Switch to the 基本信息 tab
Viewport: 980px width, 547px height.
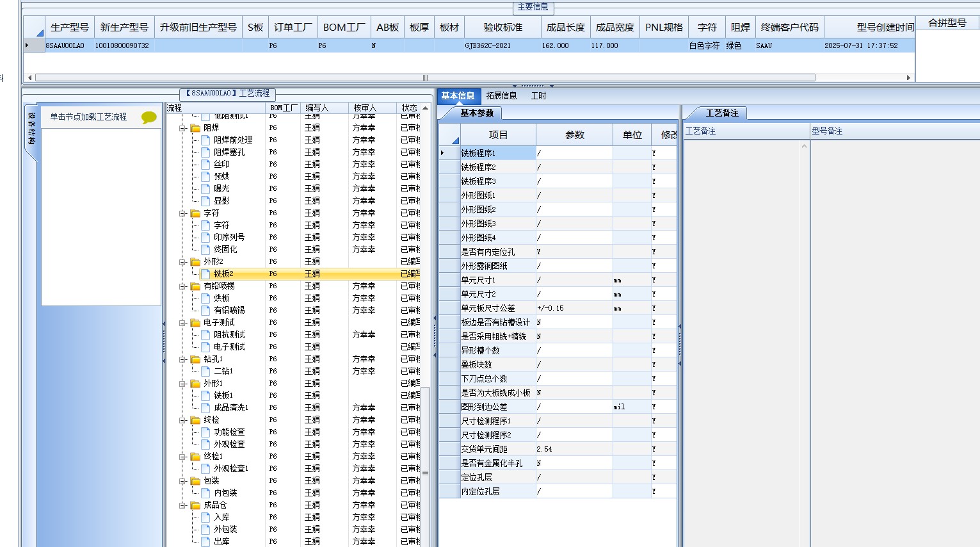point(457,96)
